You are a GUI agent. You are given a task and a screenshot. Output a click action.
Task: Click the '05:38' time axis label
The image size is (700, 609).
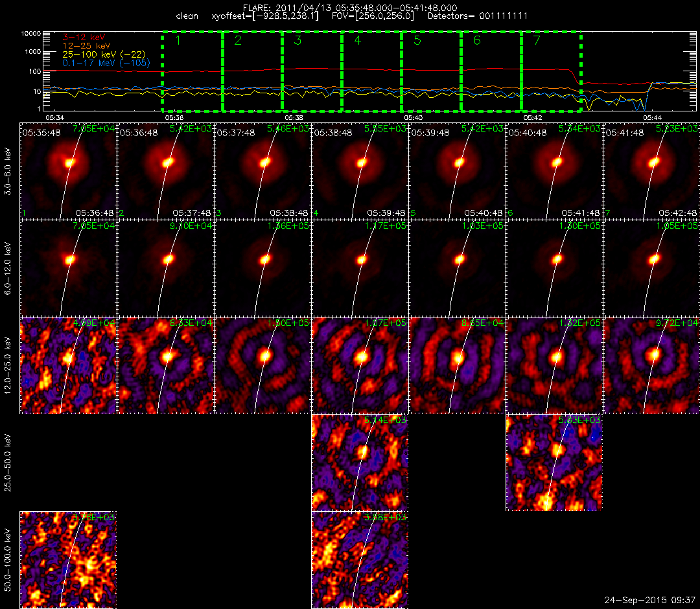(x=294, y=118)
